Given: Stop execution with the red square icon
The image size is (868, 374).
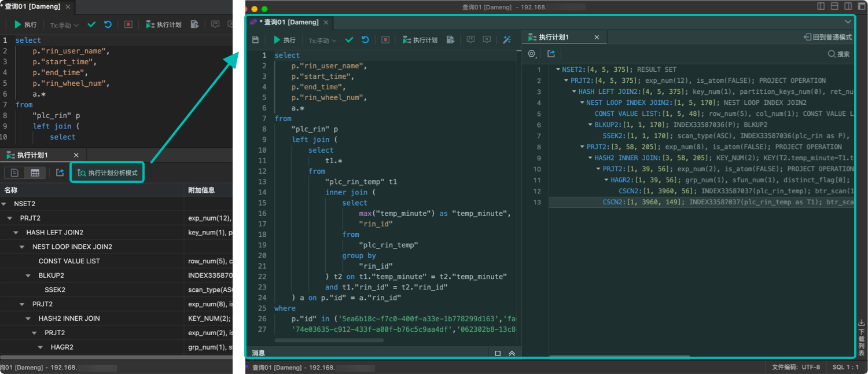Looking at the screenshot, I should coord(385,40).
